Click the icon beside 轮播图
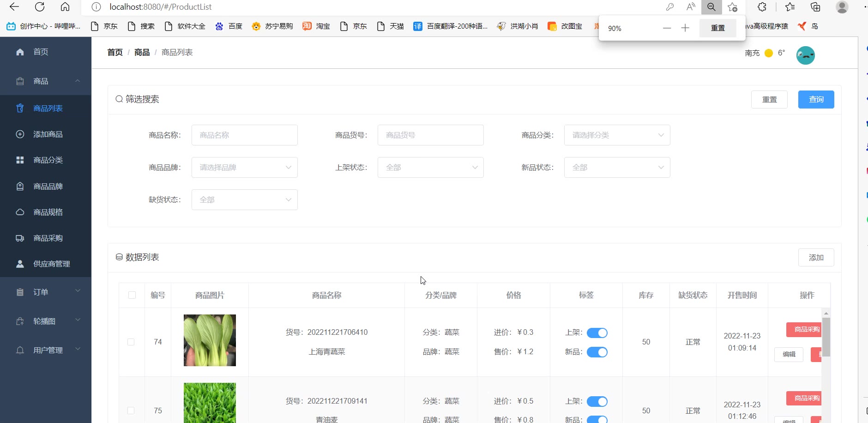This screenshot has height=423, width=868. coord(20,321)
